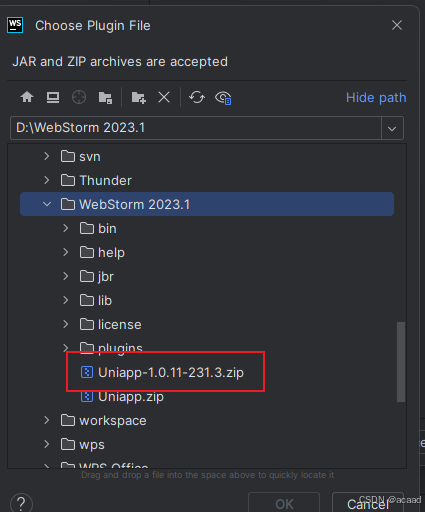Expand the wps folder
The height and width of the screenshot is (512, 425).
[x=47, y=444]
